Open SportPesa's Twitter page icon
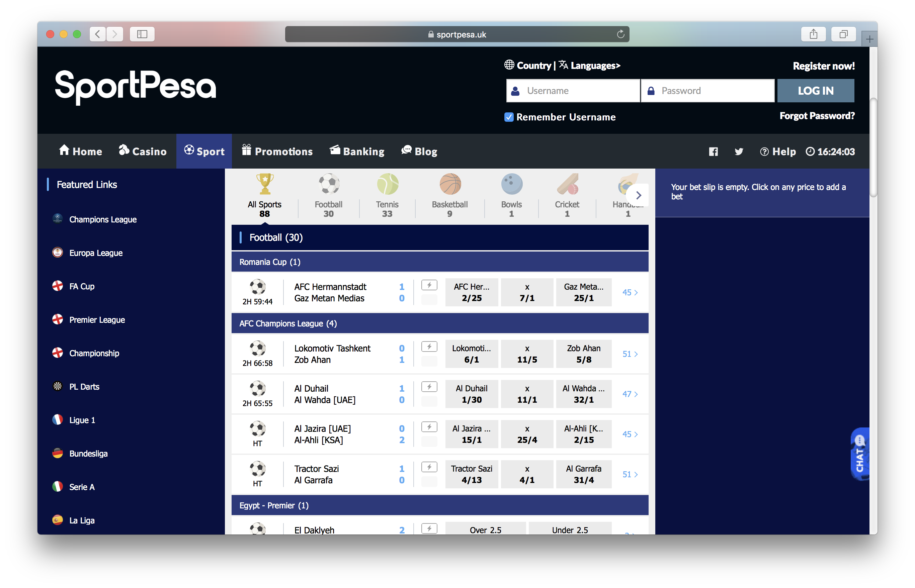The height and width of the screenshot is (588, 915). pyautogui.click(x=739, y=152)
